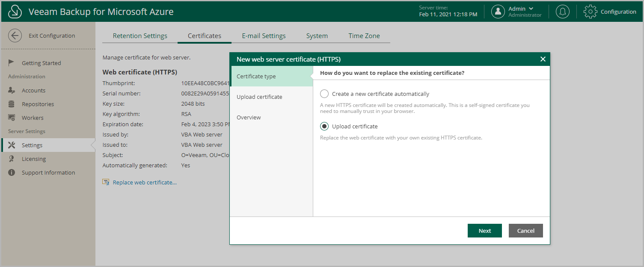
Task: Select Create a new certificate automatically
Action: 324,94
